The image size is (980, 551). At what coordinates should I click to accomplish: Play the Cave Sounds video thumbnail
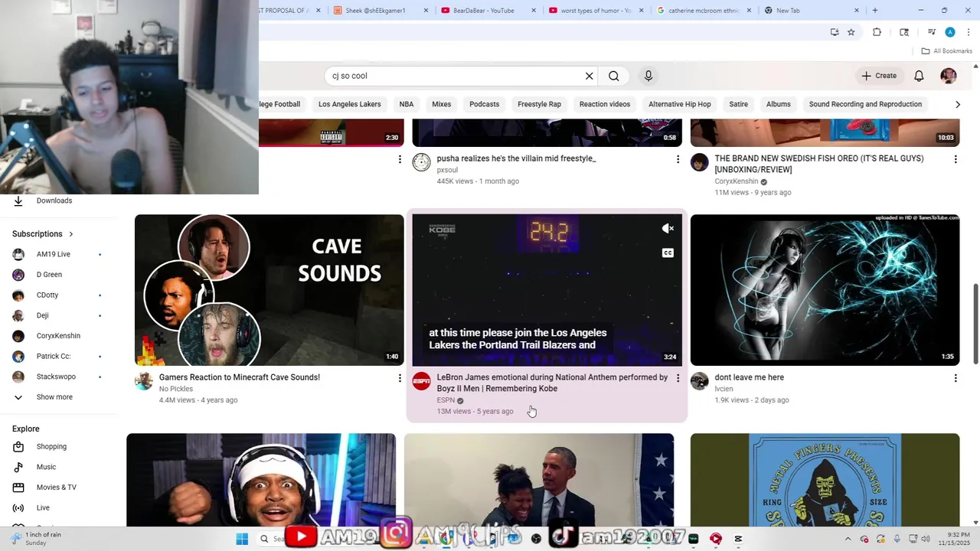pos(269,290)
